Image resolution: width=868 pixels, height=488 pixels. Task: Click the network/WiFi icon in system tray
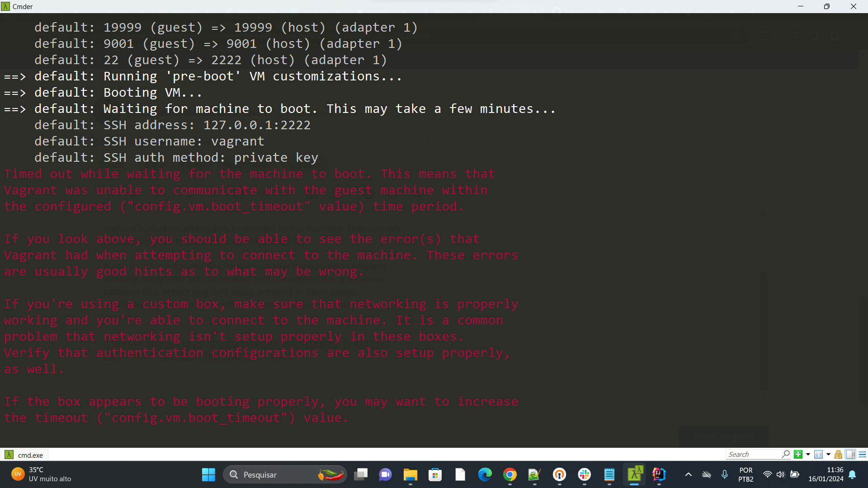click(x=767, y=475)
